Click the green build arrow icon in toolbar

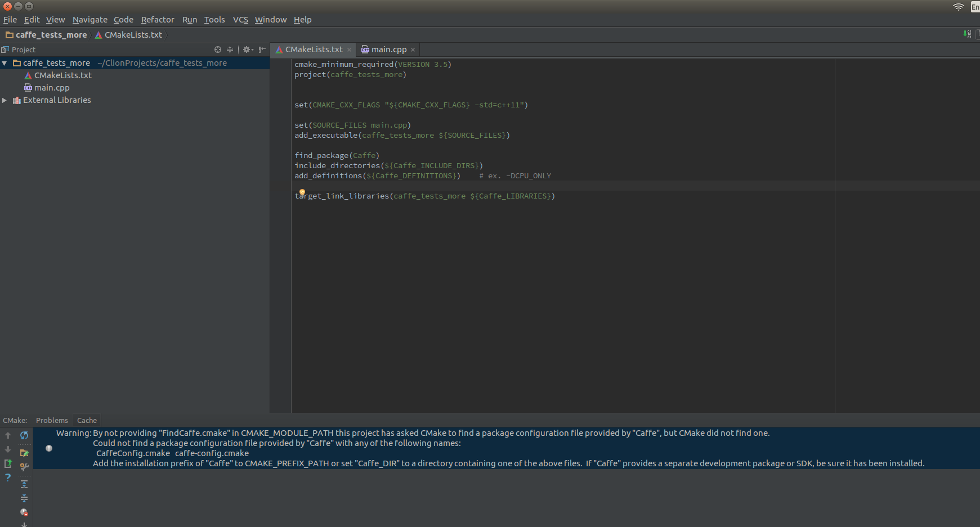point(967,34)
